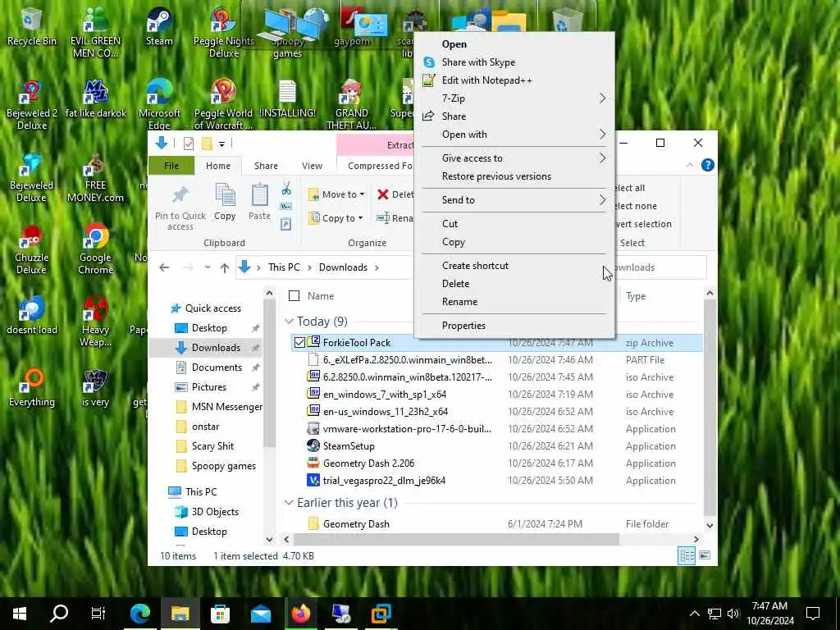Select the FREE MONEY.com desktop icon
The width and height of the screenshot is (840, 630).
coord(95,177)
